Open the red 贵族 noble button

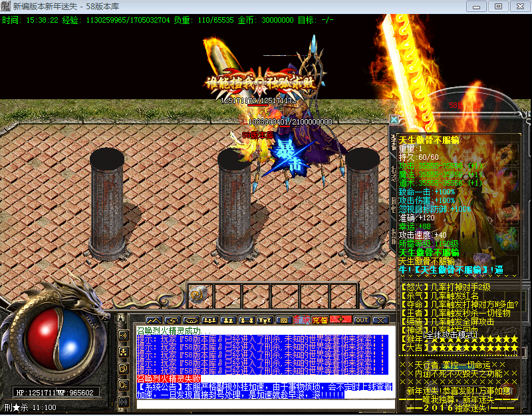(x=302, y=320)
